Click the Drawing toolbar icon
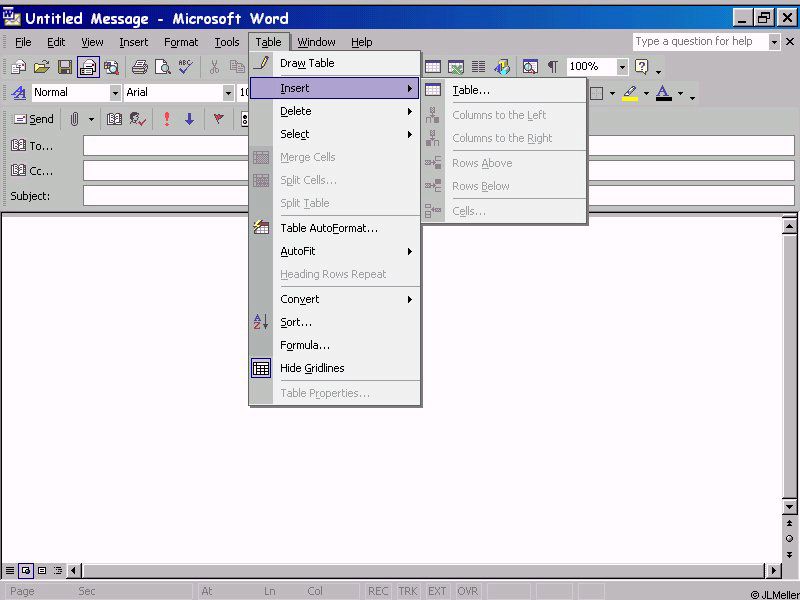 502,67
